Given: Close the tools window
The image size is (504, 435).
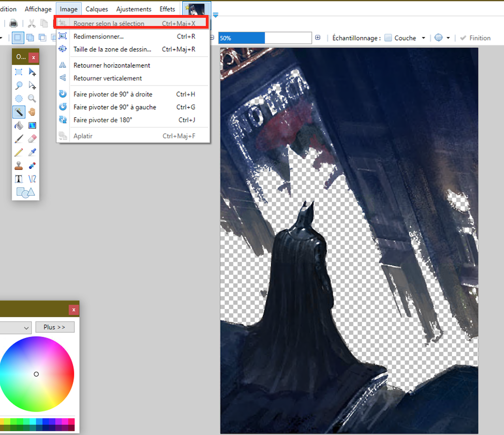Looking at the screenshot, I should (33, 57).
